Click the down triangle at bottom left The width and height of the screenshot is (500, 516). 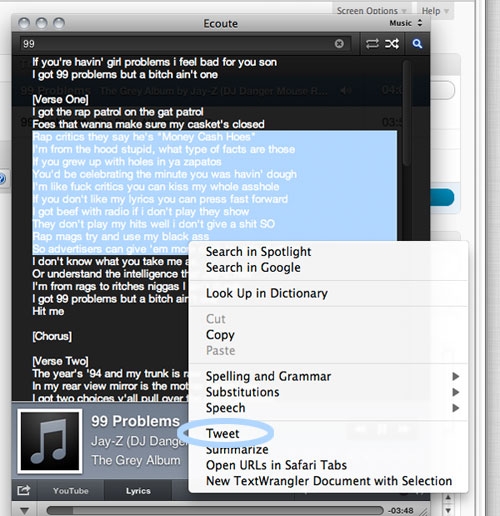tap(24, 510)
